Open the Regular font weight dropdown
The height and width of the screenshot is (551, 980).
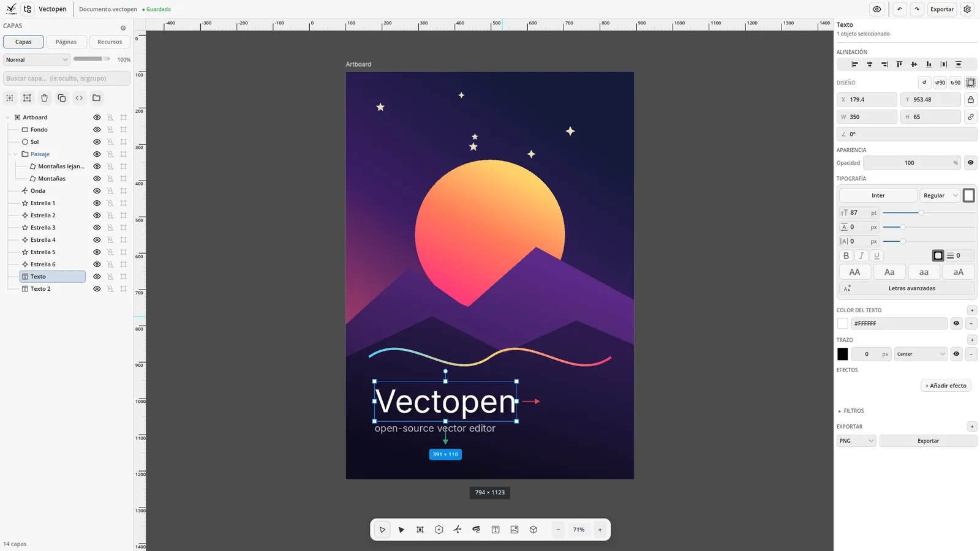(940, 195)
